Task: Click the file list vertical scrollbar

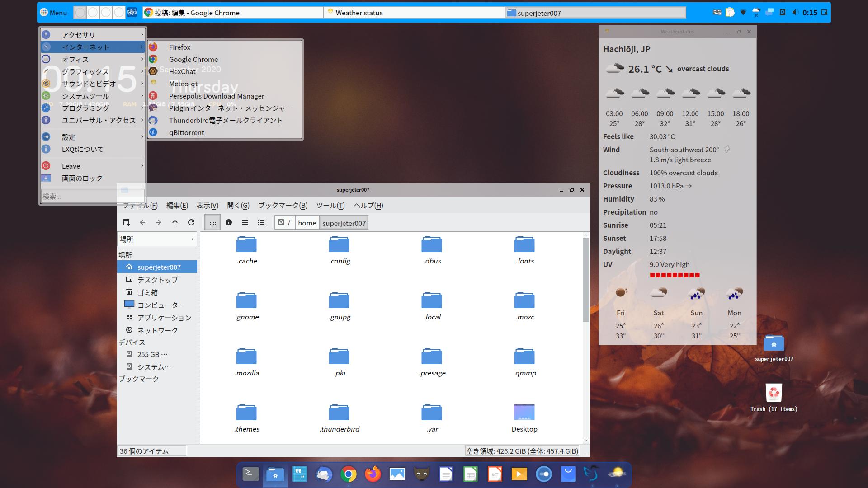Action: point(585,280)
